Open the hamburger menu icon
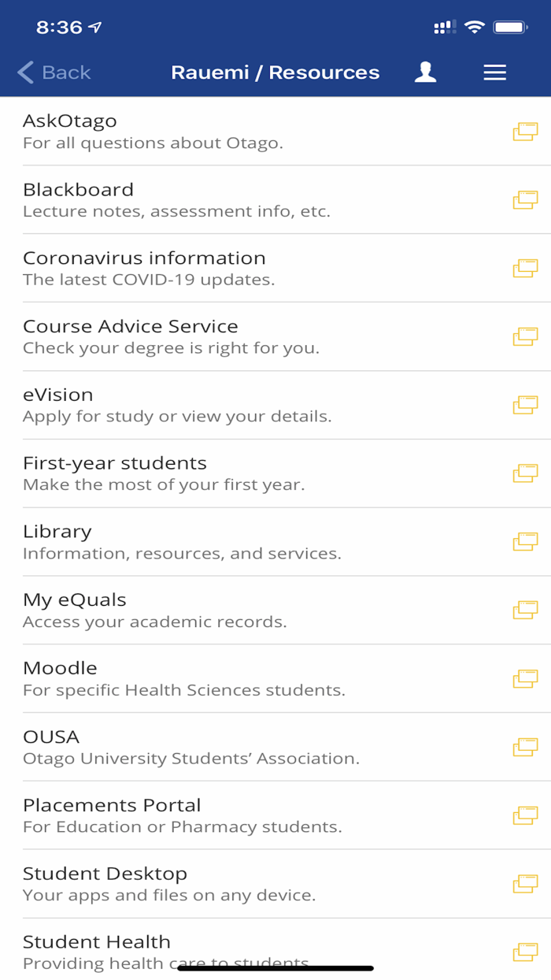The width and height of the screenshot is (551, 980). tap(494, 72)
